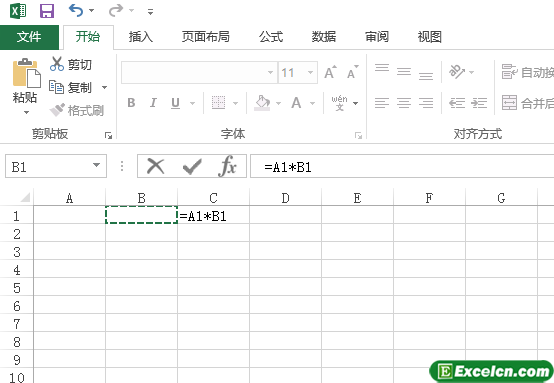The width and height of the screenshot is (554, 383).
Task: Toggle Bold formatting
Action: tap(131, 103)
